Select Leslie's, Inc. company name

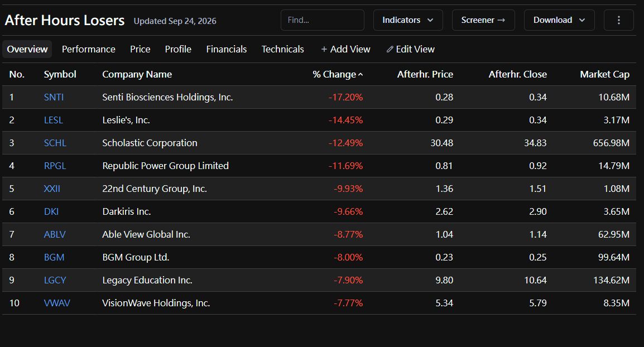pyautogui.click(x=126, y=121)
